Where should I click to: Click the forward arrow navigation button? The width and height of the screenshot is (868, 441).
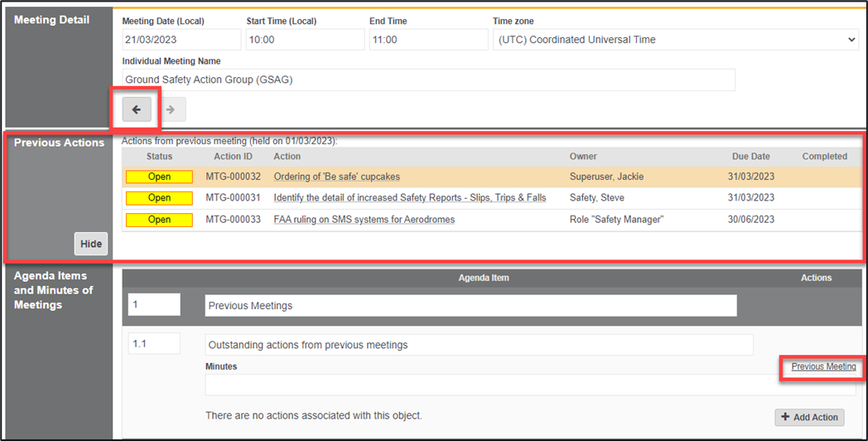[171, 109]
